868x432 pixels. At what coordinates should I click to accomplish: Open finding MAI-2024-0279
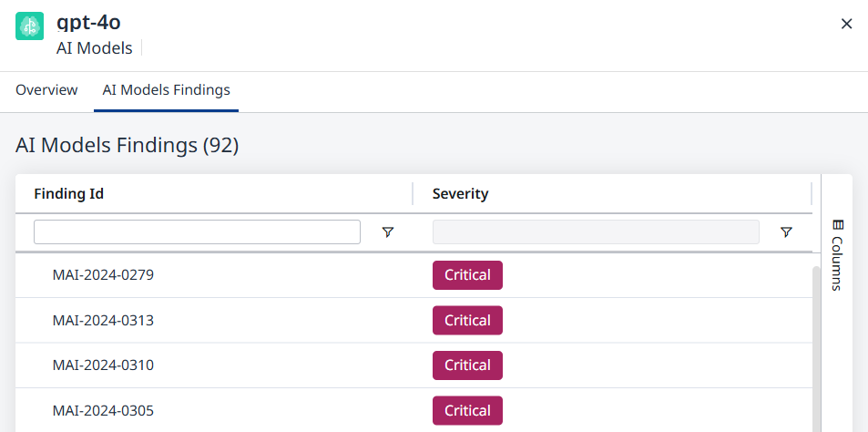pyautogui.click(x=103, y=274)
